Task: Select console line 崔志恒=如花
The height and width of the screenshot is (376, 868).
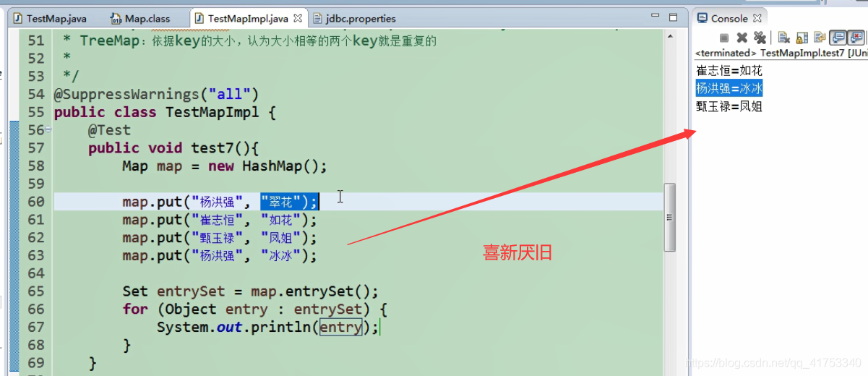Action: pos(729,71)
